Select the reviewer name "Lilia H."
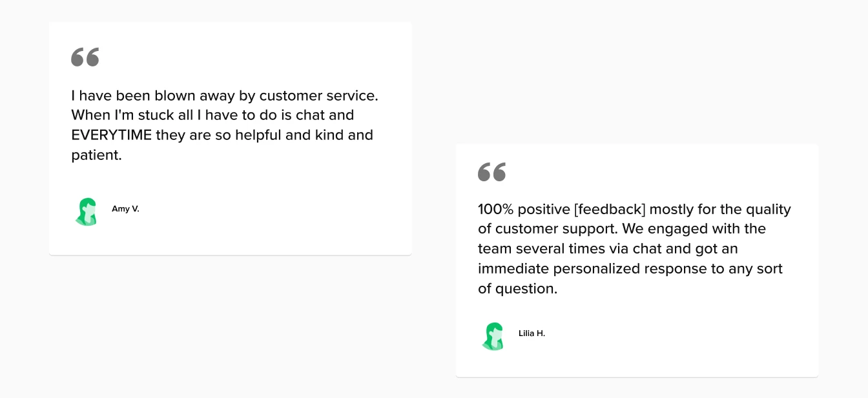 [x=532, y=333]
